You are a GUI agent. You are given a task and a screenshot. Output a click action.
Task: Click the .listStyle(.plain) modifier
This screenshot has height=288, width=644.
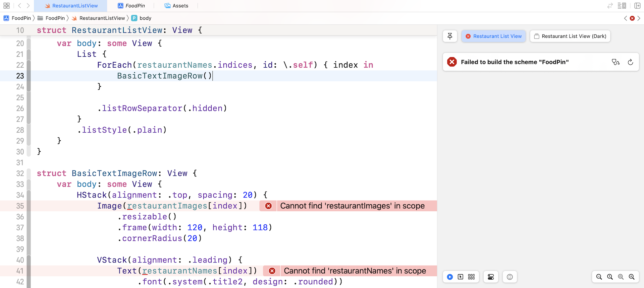(122, 130)
